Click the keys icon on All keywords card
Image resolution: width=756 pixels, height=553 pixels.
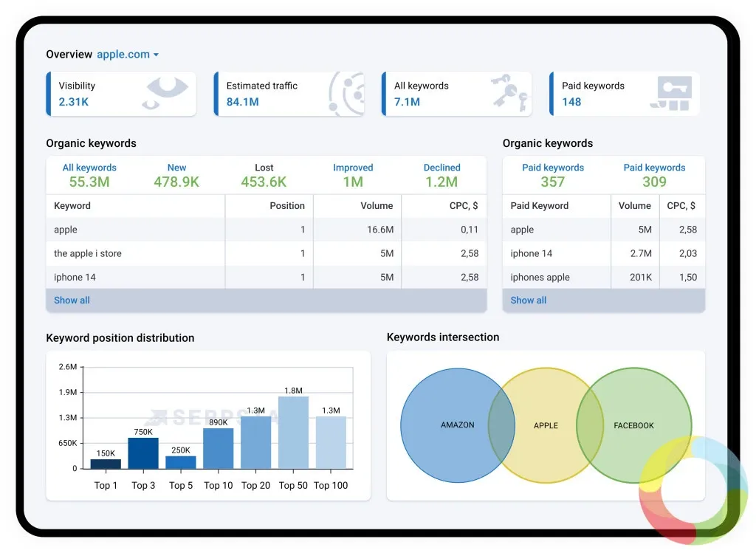tap(511, 92)
